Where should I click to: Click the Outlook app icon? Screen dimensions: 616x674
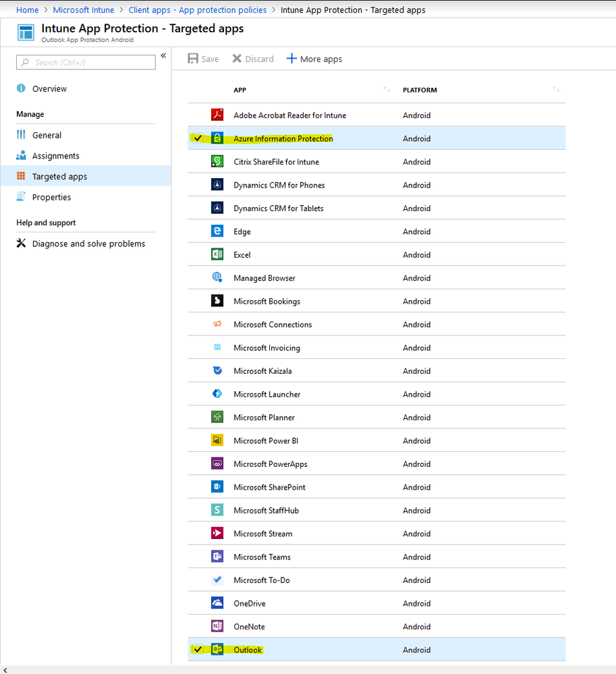217,649
